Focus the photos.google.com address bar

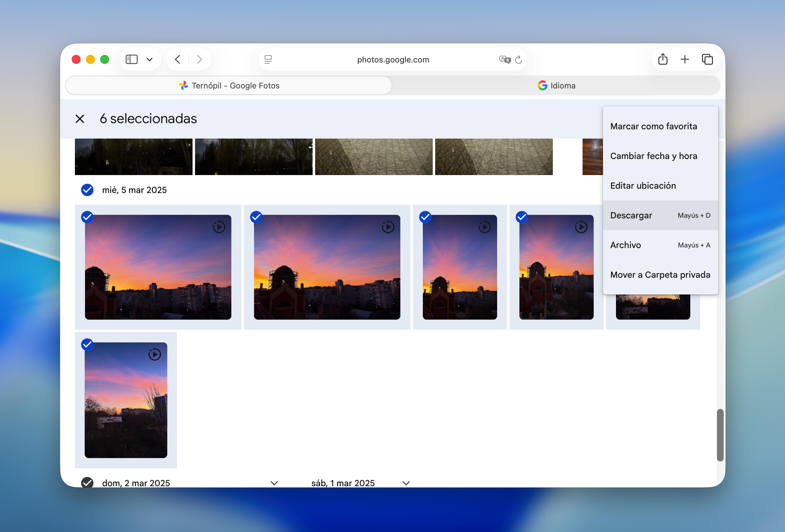point(393,59)
